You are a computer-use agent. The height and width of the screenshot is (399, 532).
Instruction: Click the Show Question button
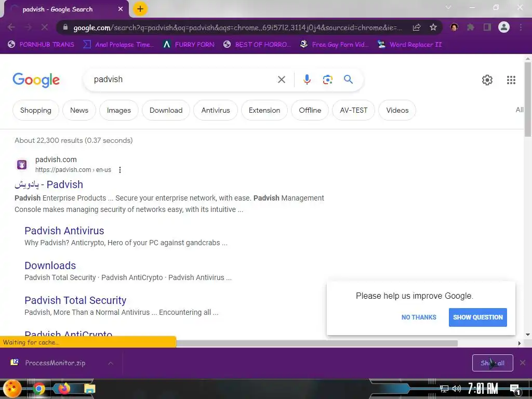tap(478, 317)
